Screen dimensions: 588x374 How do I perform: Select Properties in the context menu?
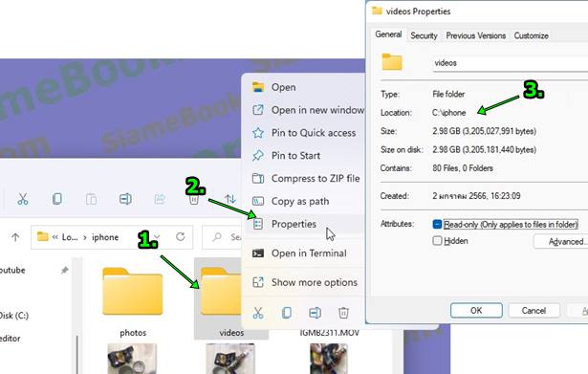pyautogui.click(x=294, y=224)
